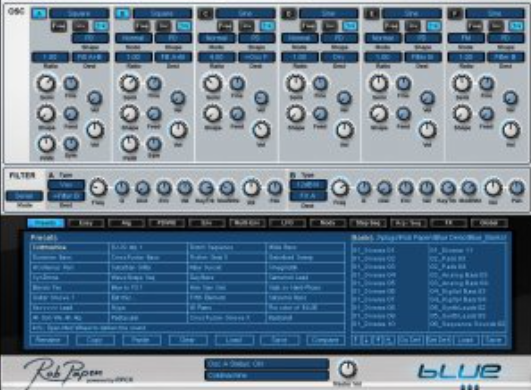Click the Oscillator C Shape knob
The width and height of the screenshot is (531, 390).
212,114
